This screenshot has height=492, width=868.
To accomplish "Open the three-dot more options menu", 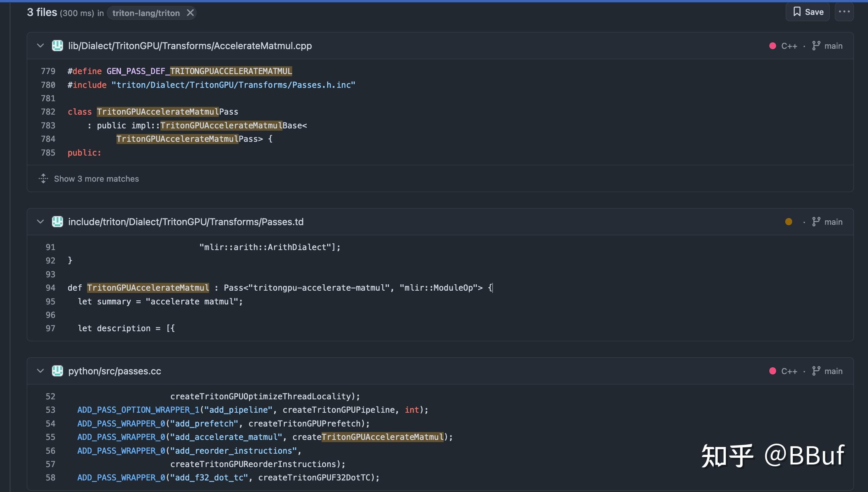I will pos(844,12).
